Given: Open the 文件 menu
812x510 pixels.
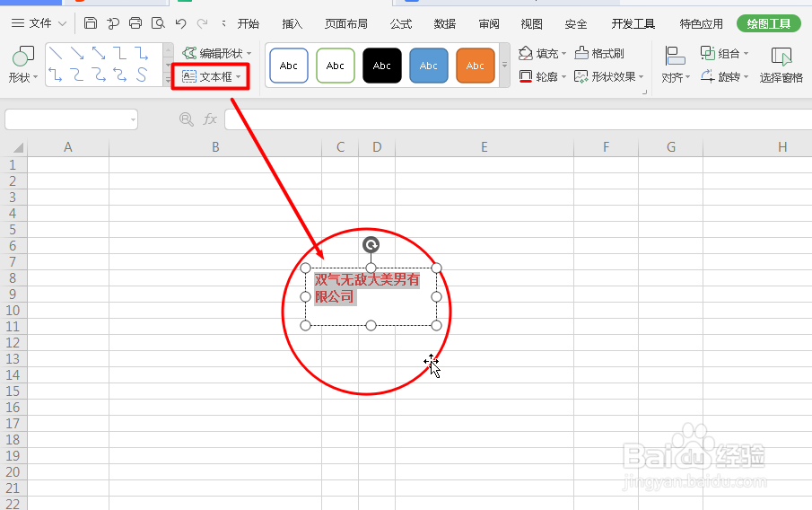Looking at the screenshot, I should [39, 23].
